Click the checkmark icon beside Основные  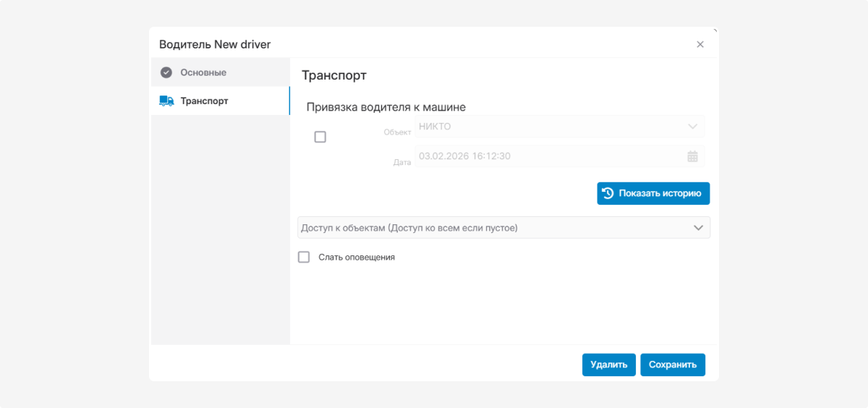[x=166, y=72]
